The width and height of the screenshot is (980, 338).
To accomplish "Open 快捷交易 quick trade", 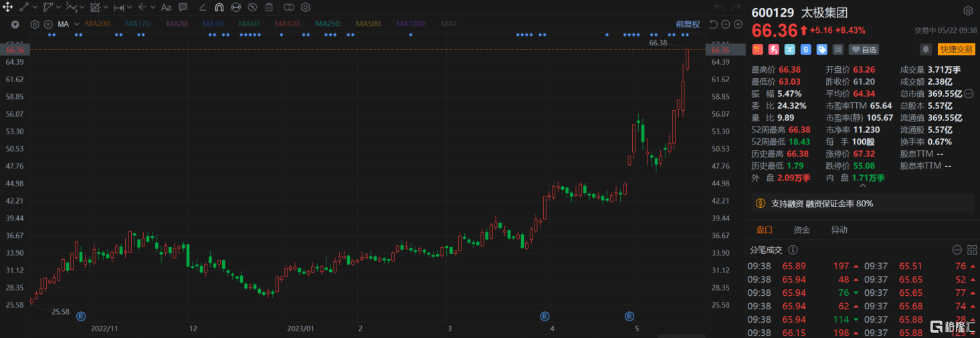I will click(956, 49).
